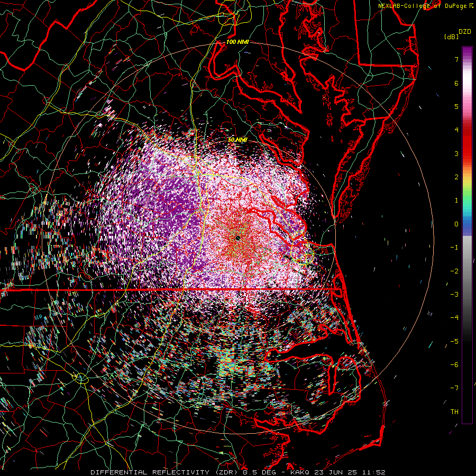Click the 100 NMI range ring label

[237, 42]
